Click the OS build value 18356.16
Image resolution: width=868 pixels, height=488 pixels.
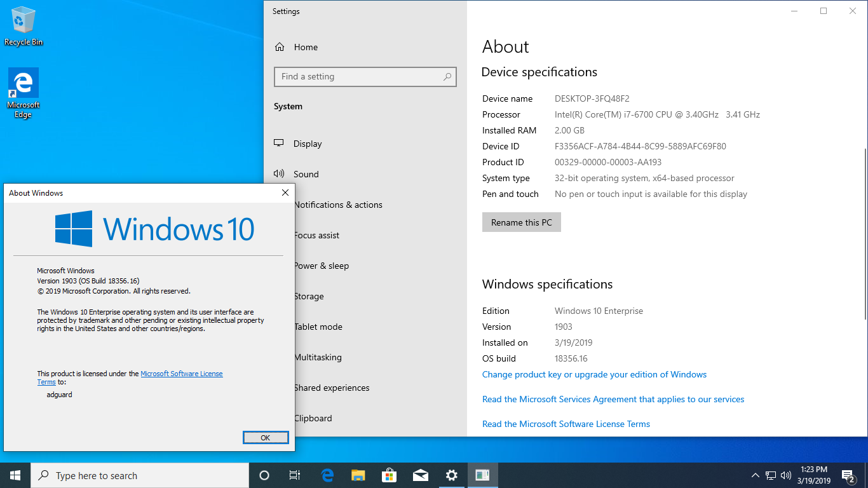571,358
